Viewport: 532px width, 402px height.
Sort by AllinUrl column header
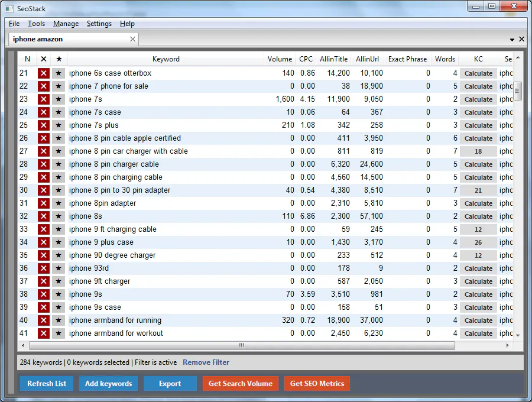pyautogui.click(x=367, y=59)
